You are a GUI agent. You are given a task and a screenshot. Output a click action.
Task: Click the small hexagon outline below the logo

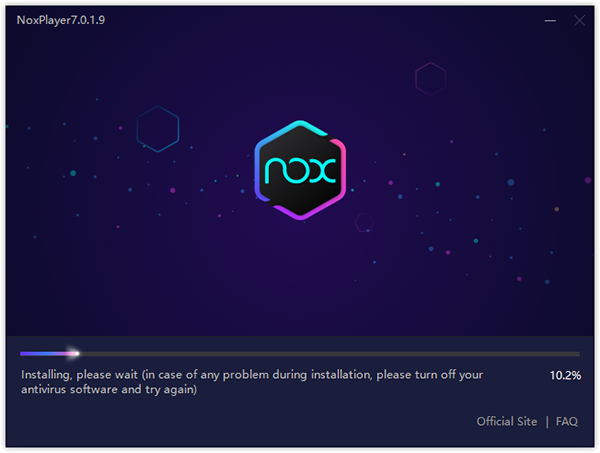coord(364,222)
